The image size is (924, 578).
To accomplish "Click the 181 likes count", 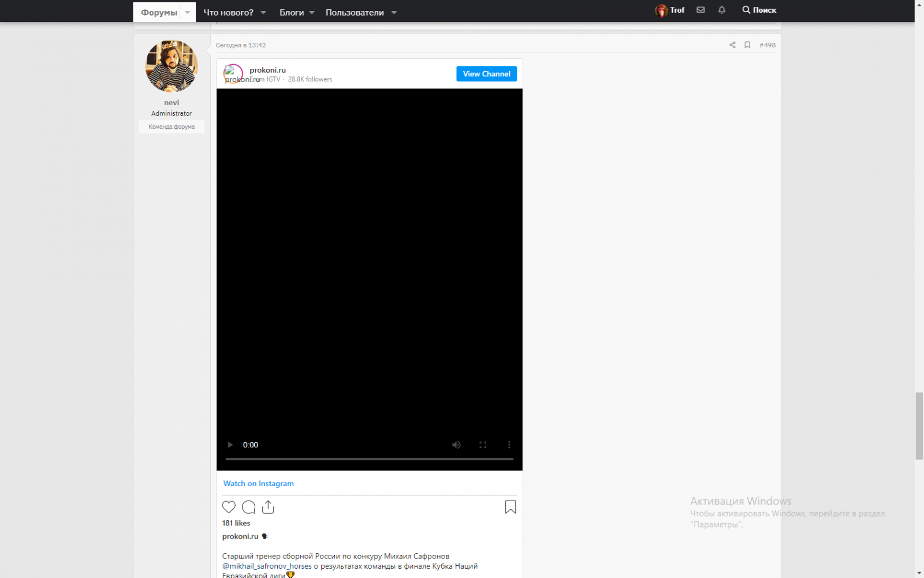I will [x=236, y=523].
